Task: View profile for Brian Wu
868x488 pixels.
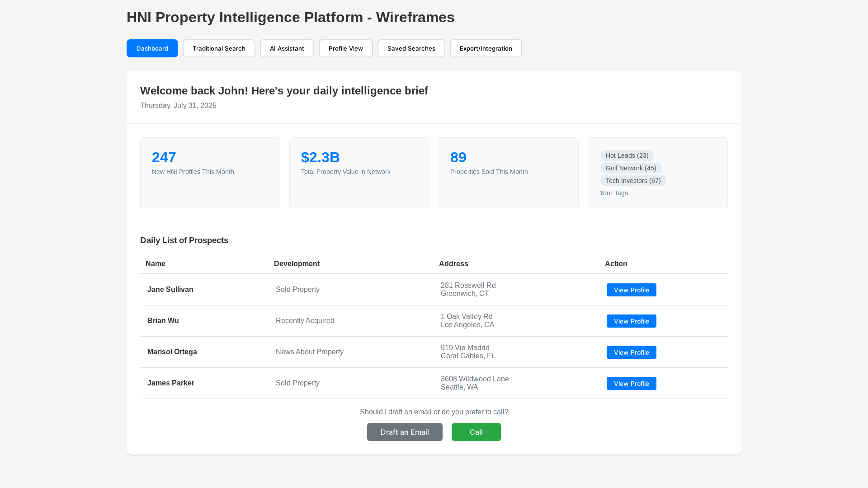Action: pyautogui.click(x=632, y=321)
